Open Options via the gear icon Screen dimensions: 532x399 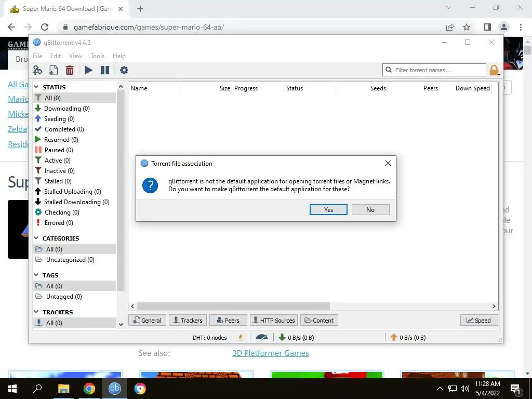click(124, 70)
